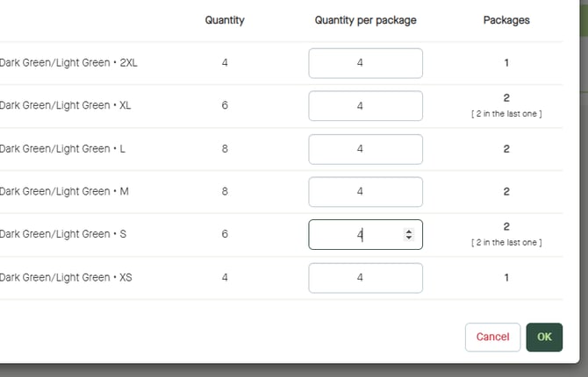Cancel the package dialog

(492, 337)
